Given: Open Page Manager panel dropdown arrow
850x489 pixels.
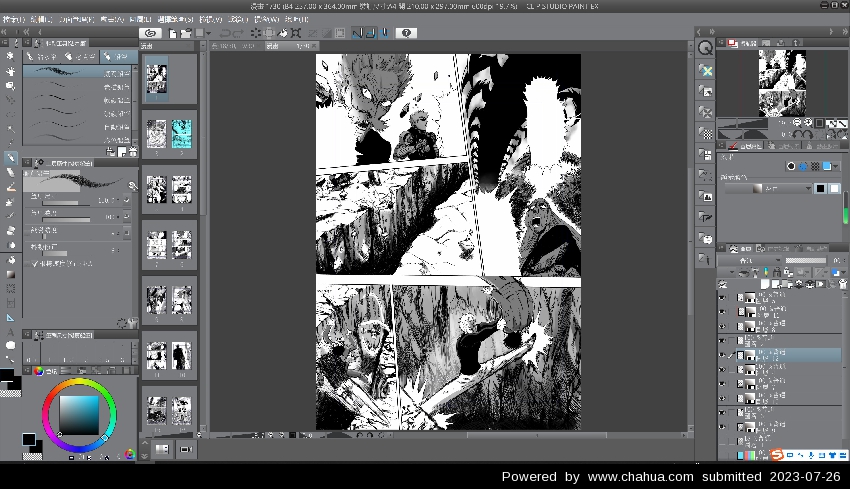Looking at the screenshot, I should pyautogui.click(x=203, y=46).
